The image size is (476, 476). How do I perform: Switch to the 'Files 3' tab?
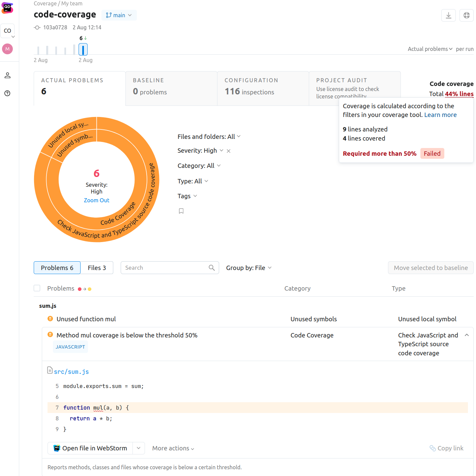(97, 267)
